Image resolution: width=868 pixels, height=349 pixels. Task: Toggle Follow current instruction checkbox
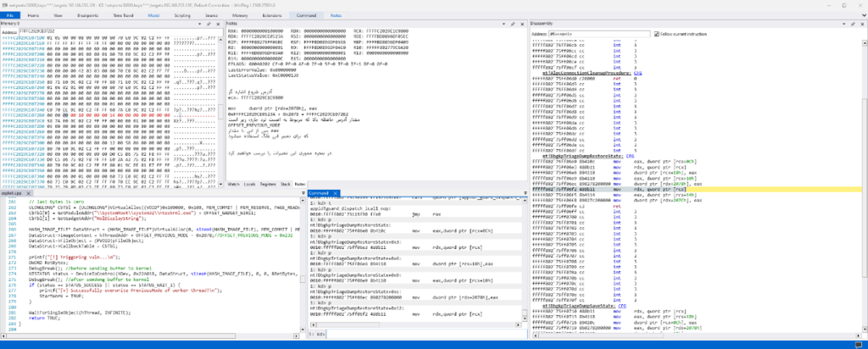point(657,34)
